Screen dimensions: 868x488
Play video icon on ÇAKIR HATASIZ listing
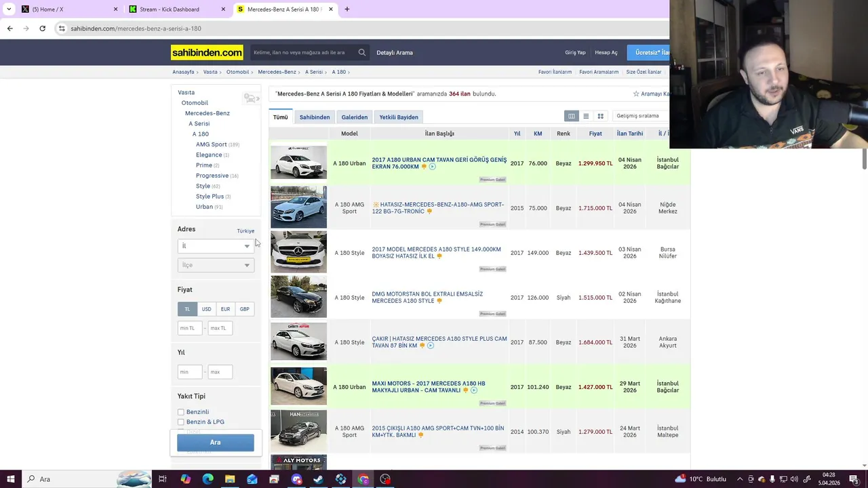[x=431, y=346]
